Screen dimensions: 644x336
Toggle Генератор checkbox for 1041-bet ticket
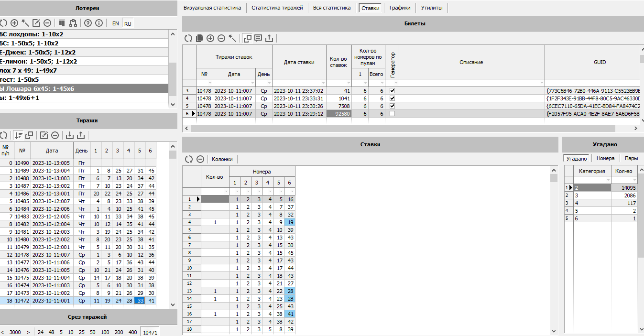392,98
